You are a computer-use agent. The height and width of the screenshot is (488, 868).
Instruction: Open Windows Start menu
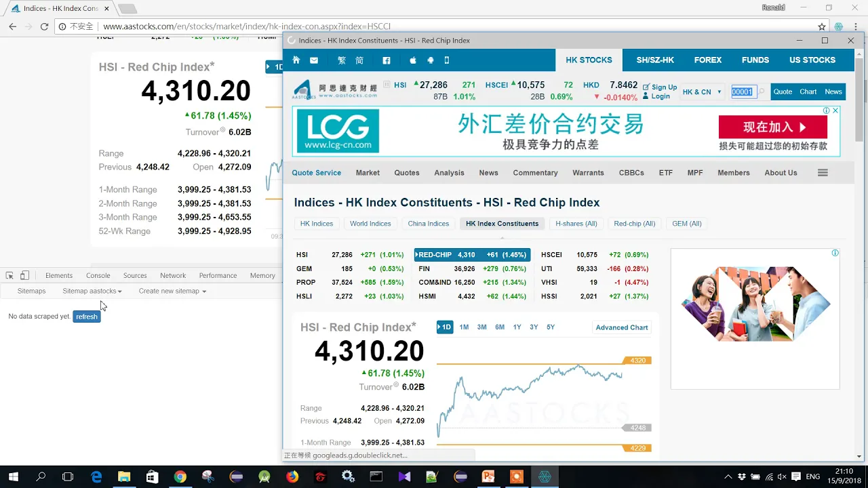pyautogui.click(x=13, y=476)
